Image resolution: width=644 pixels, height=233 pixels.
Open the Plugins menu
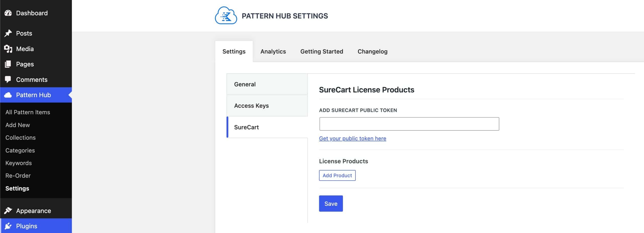36,226
